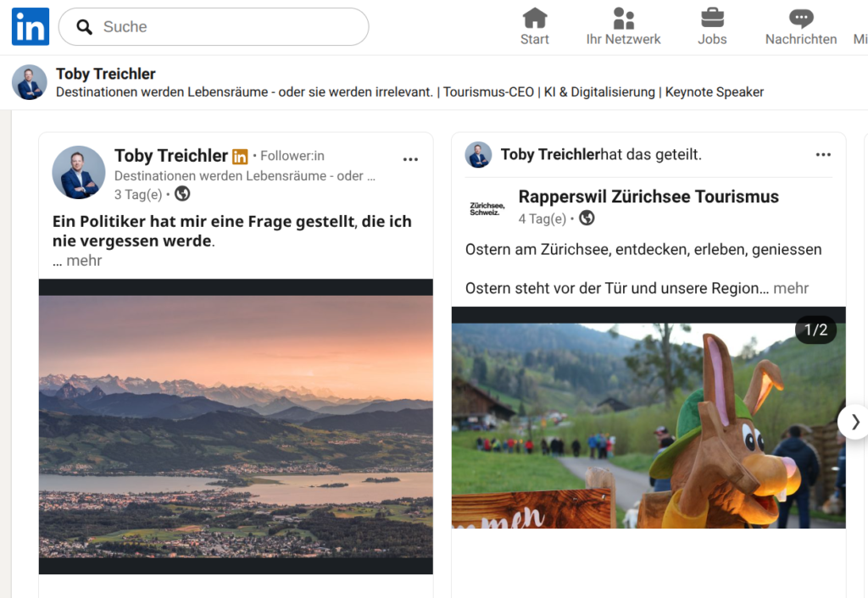Expand post text with '… mehr' under Politiker headline
The image size is (868, 598).
point(77,261)
